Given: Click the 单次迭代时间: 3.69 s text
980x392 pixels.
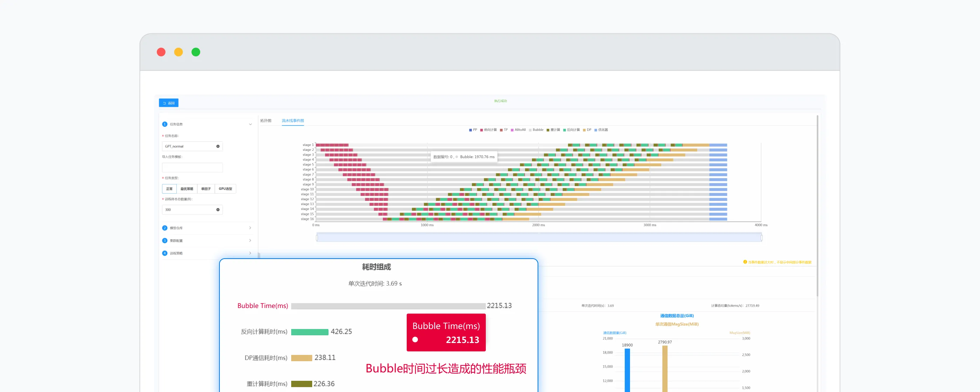Looking at the screenshot, I should (x=375, y=283).
